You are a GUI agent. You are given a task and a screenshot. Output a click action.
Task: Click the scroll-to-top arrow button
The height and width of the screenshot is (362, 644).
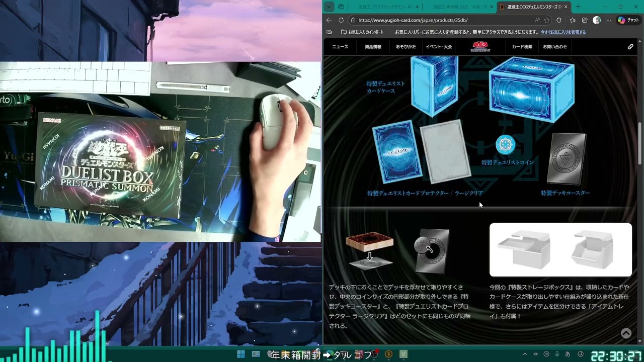click(x=626, y=333)
